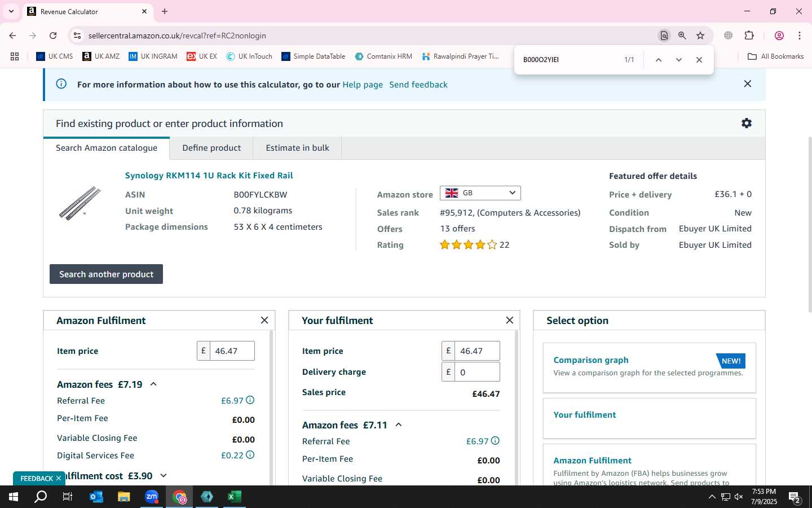Image resolution: width=812 pixels, height=508 pixels.
Task: Open the Amazon store GB dropdown
Action: (x=480, y=193)
